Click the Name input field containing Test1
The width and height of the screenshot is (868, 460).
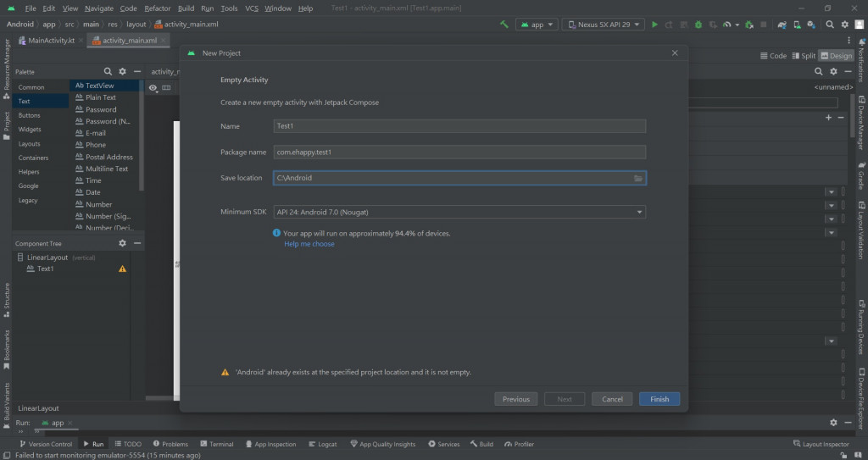point(459,126)
